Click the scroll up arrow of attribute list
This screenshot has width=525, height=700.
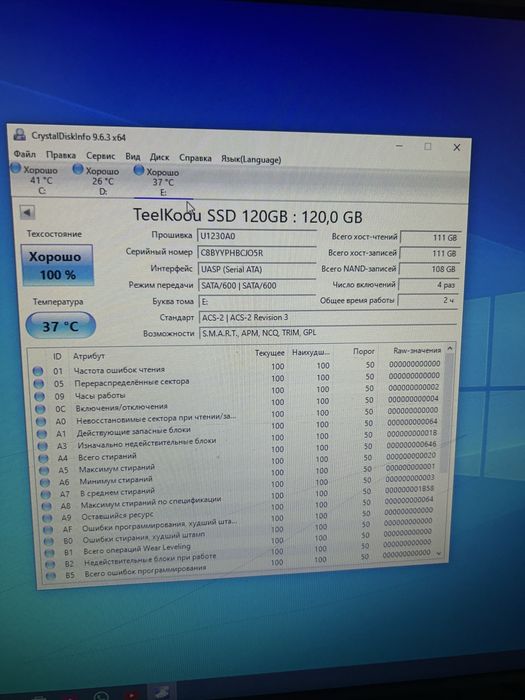click(x=450, y=348)
